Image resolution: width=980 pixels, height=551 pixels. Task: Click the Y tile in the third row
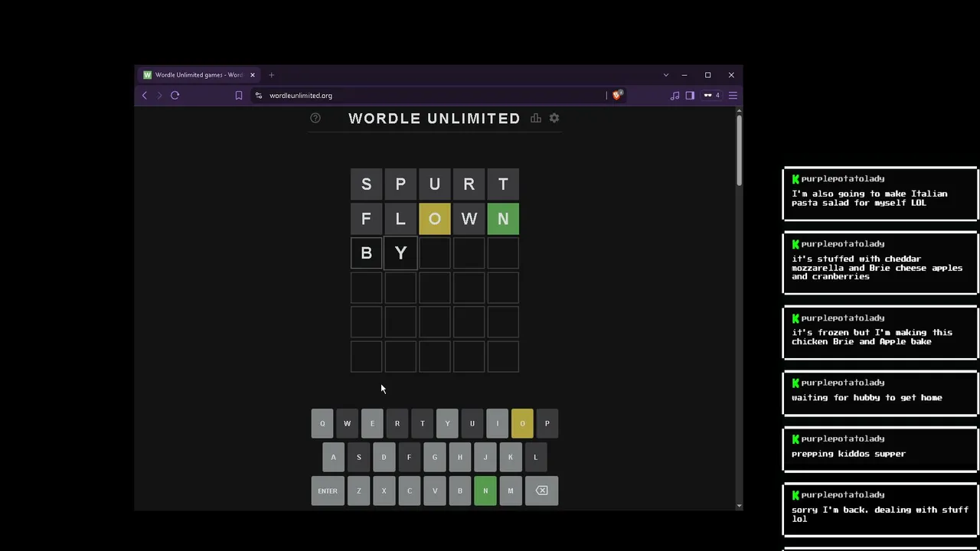(x=400, y=253)
